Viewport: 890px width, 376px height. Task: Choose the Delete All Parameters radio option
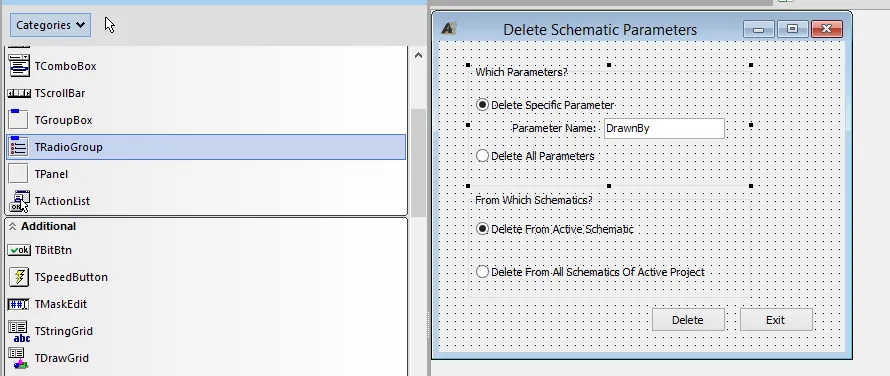click(x=482, y=156)
